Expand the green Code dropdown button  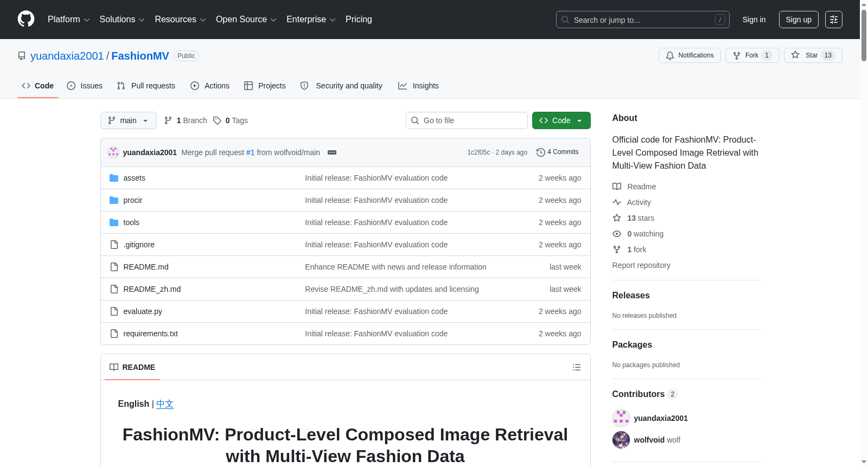point(561,120)
